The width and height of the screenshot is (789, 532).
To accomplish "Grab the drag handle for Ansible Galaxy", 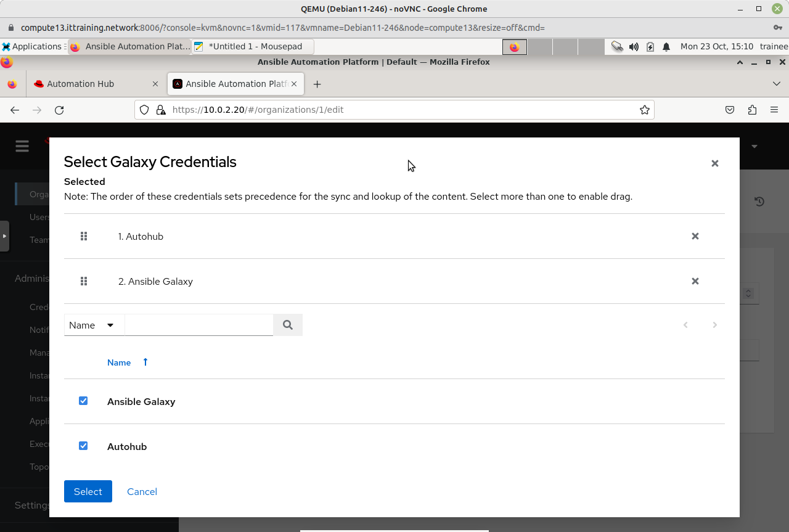I will click(84, 281).
